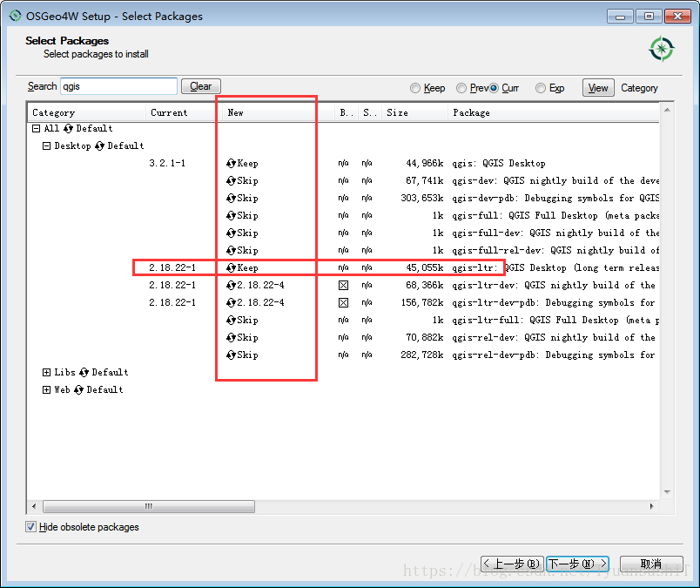
Task: Click the 156,782k size value
Action: [x=422, y=303]
